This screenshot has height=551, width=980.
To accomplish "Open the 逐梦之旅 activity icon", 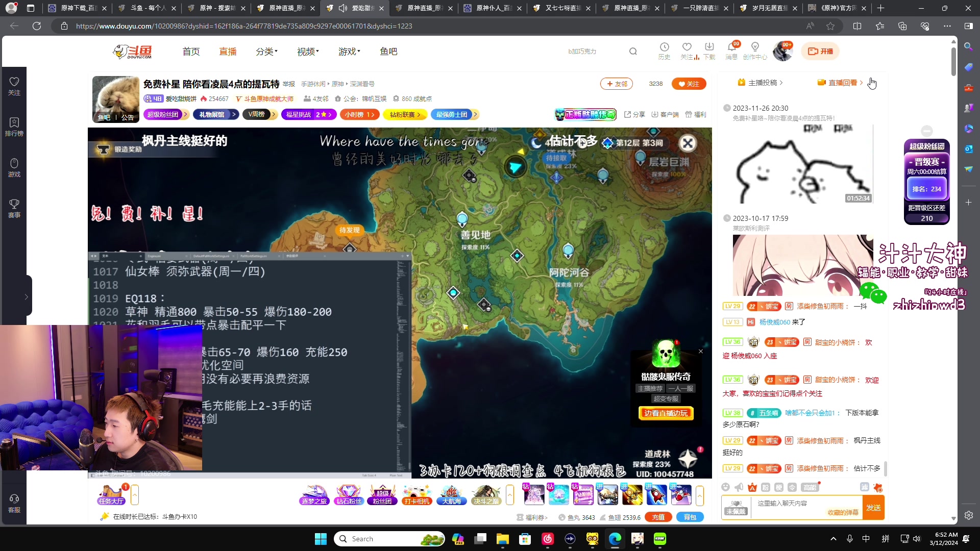I will coord(314,495).
